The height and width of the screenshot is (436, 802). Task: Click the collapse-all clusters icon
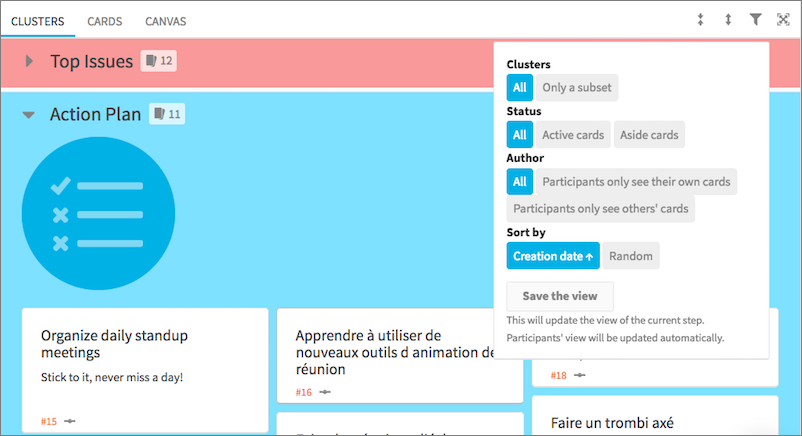tap(700, 20)
